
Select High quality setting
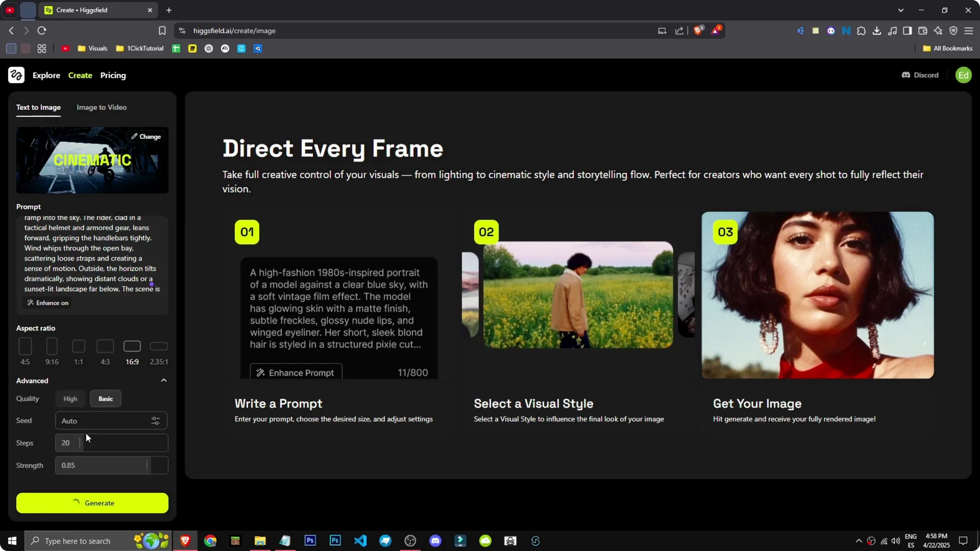pos(70,398)
